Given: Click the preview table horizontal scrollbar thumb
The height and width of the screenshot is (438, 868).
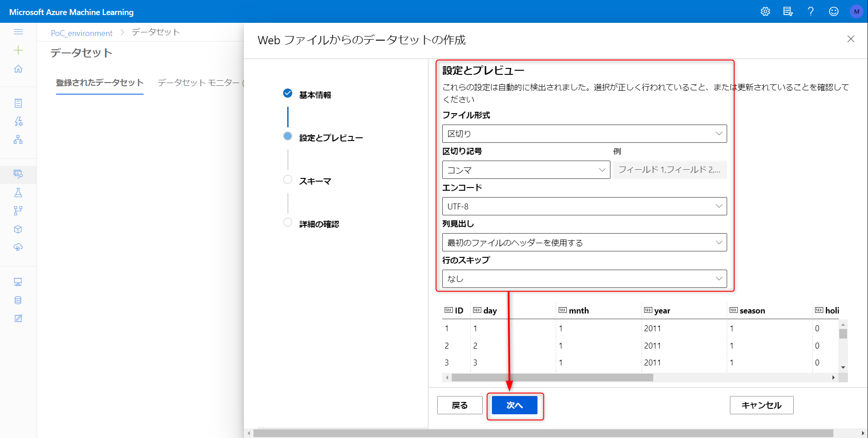Looking at the screenshot, I should [553, 377].
